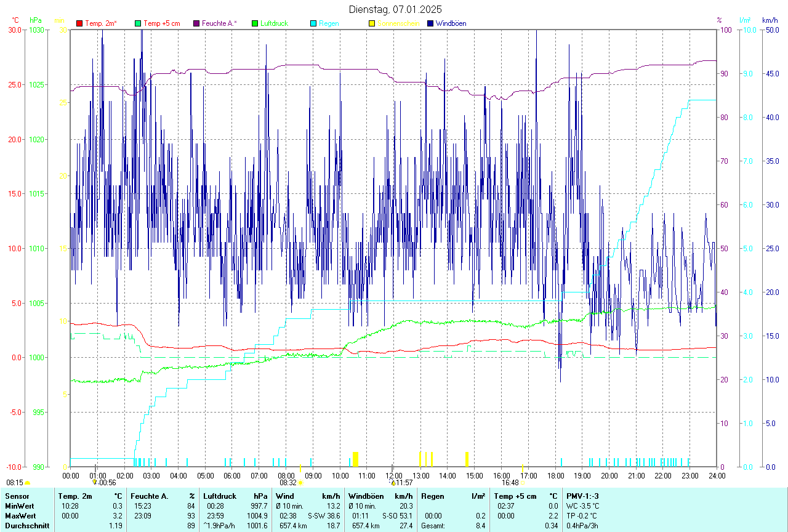Click the '18:00' time axis tick label
The width and height of the screenshot is (788, 532).
tap(555, 476)
